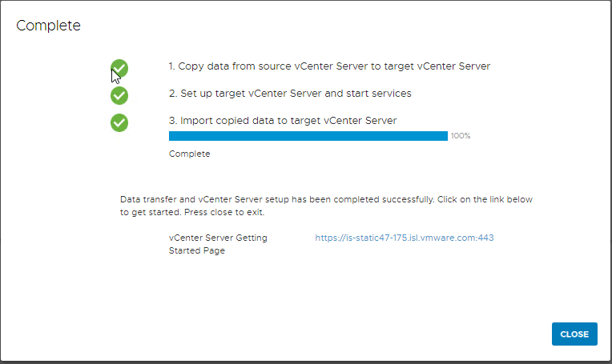Click the green checkmark for step 2
612x364 pixels.
[119, 95]
